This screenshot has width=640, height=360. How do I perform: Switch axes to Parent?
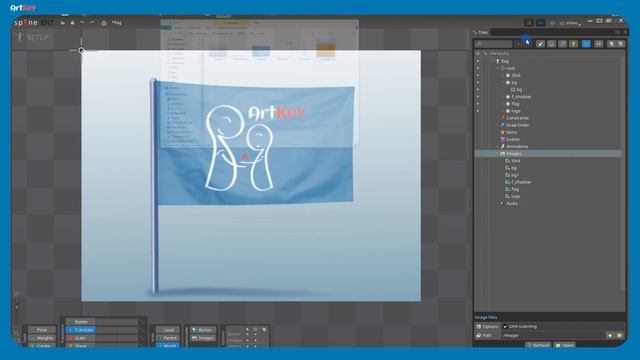point(168,338)
